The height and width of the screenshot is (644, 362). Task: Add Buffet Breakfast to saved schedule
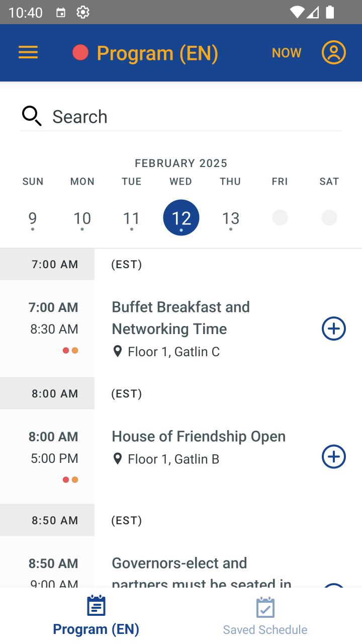(334, 329)
